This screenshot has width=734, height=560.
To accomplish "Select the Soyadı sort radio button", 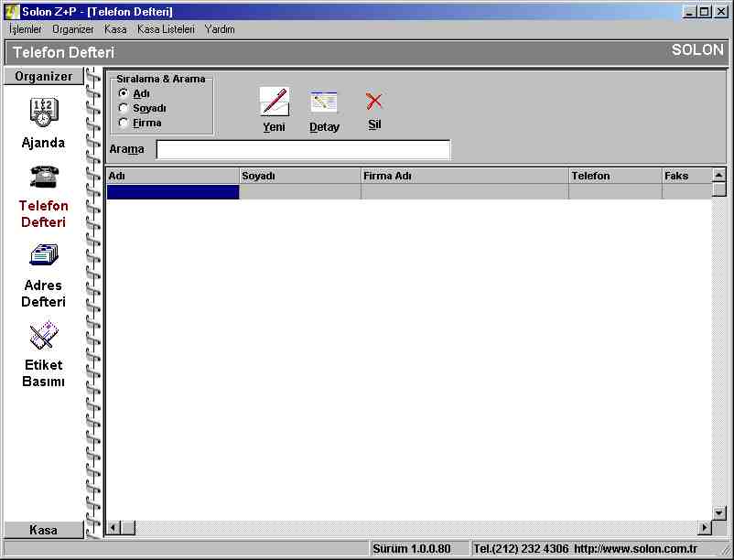I will (x=124, y=108).
